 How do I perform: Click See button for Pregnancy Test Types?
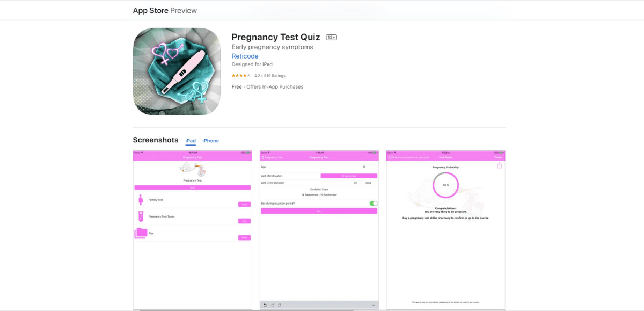click(244, 221)
